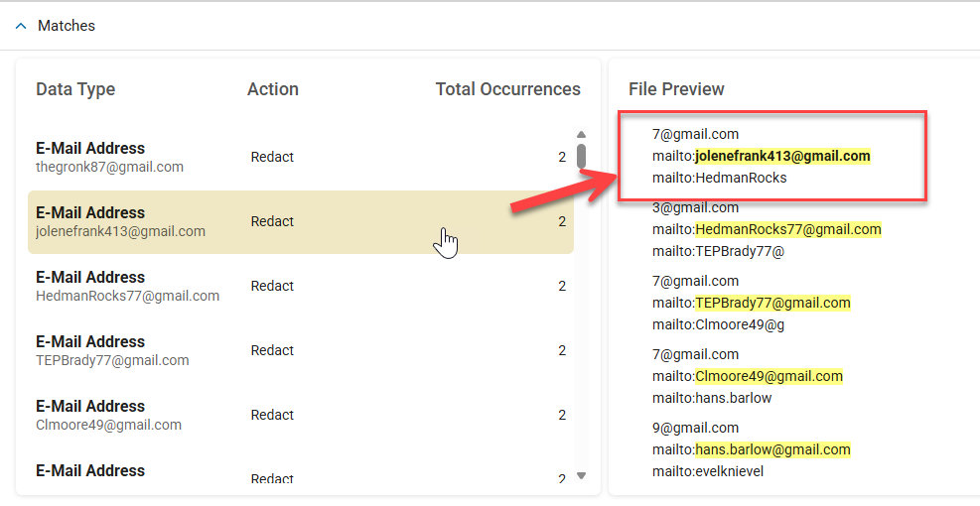Select the thegronk87@gmail.com match row
This screenshot has width=980, height=506.
(x=298, y=158)
